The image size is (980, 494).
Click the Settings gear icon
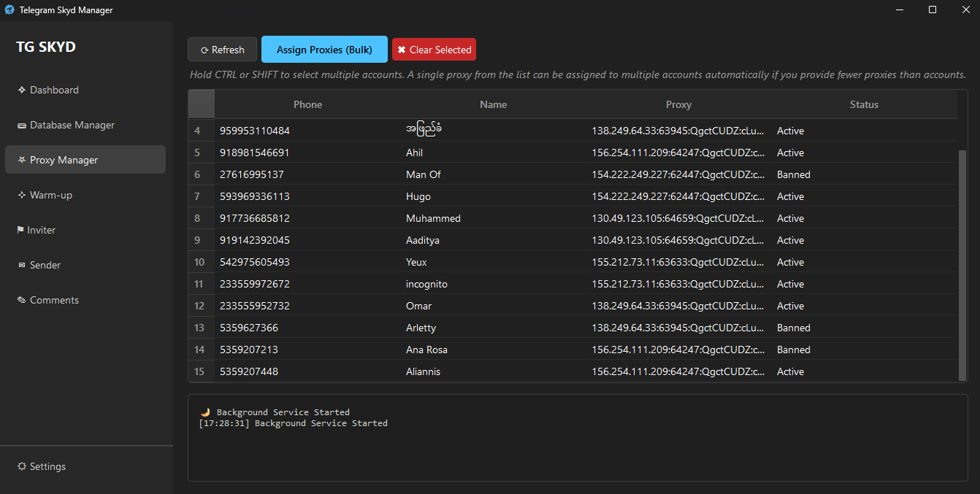(22, 467)
